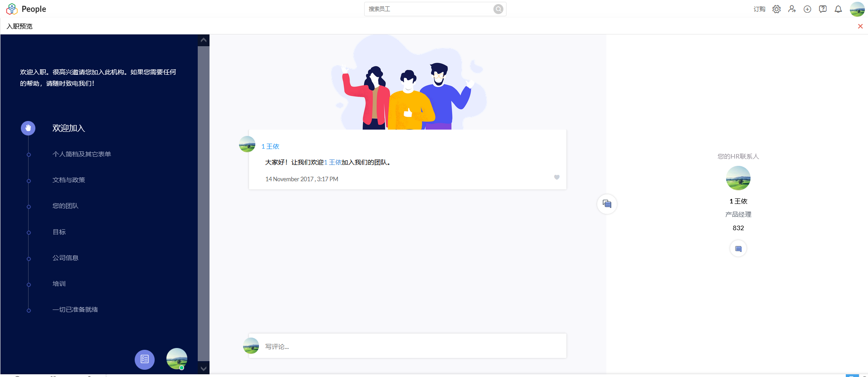This screenshot has height=377, width=868.
Task: Click the plus circle quick-add icon
Action: 807,9
